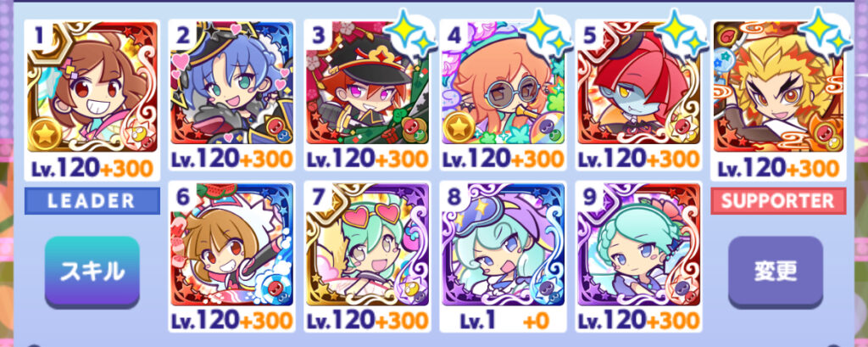Image resolution: width=868 pixels, height=347 pixels.
Task: Click the gold star badge on leader card
Action: coord(46,133)
